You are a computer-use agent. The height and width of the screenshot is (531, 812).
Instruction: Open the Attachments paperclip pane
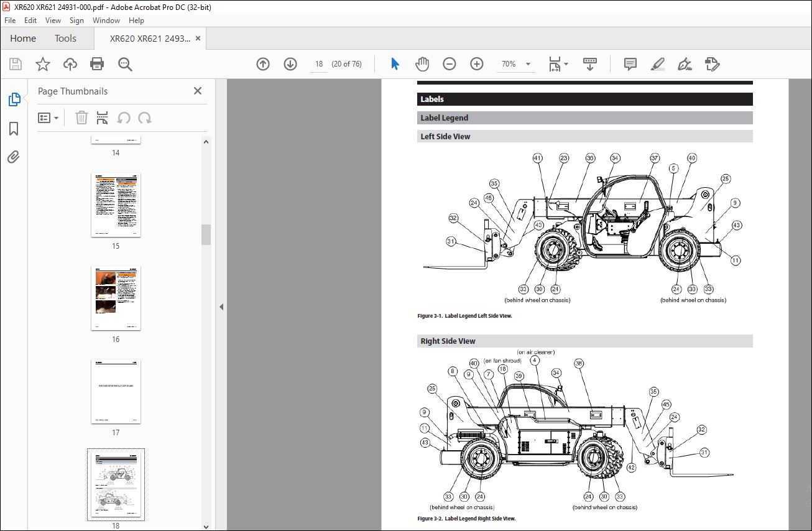click(14, 157)
